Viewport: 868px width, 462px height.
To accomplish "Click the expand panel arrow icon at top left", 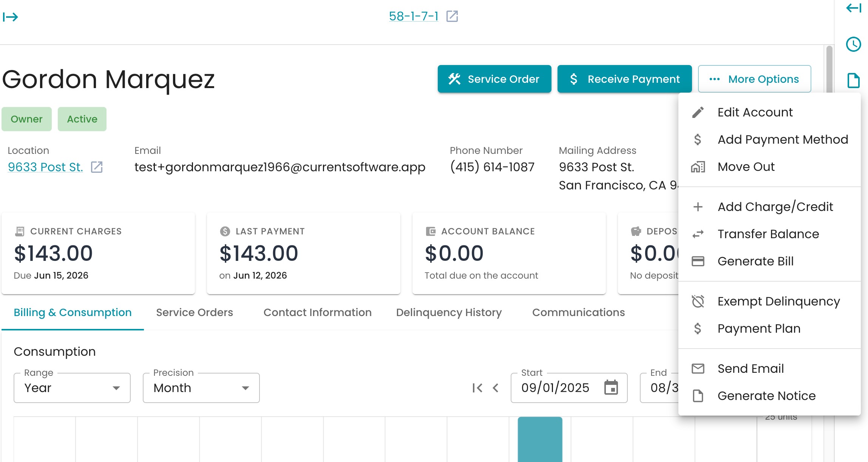I will [x=11, y=17].
